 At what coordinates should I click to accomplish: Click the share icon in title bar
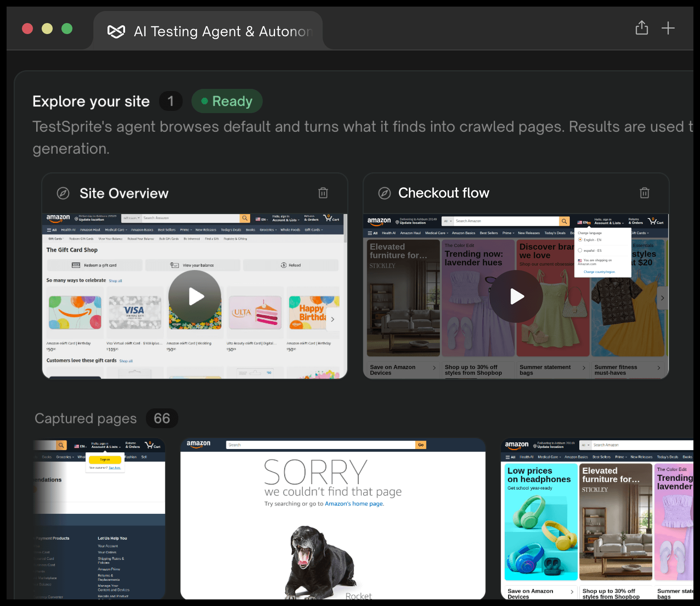pyautogui.click(x=641, y=28)
